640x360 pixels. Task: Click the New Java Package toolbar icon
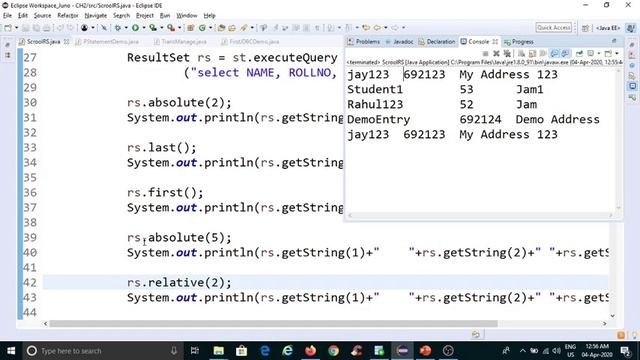pyautogui.click(x=191, y=28)
